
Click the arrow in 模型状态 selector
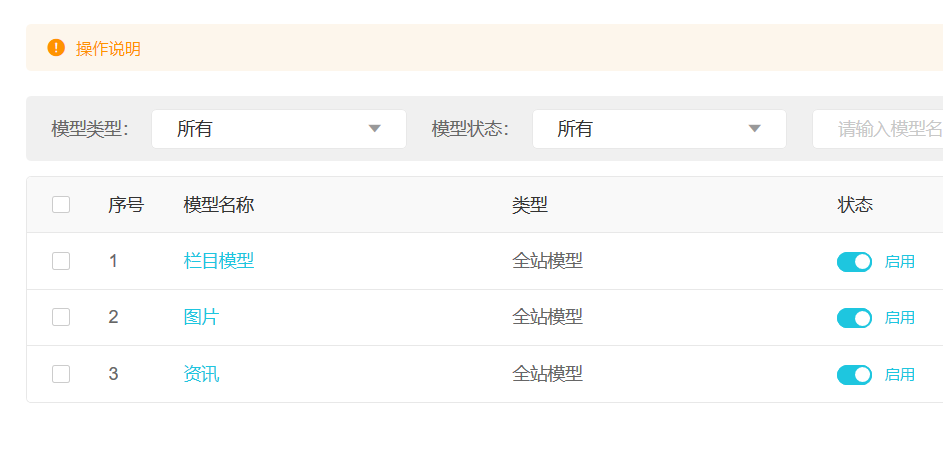click(x=755, y=129)
